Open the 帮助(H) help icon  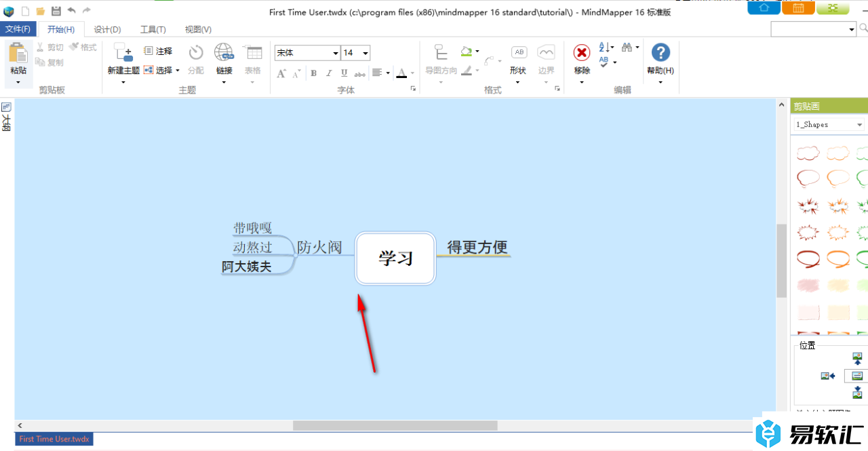tap(660, 53)
